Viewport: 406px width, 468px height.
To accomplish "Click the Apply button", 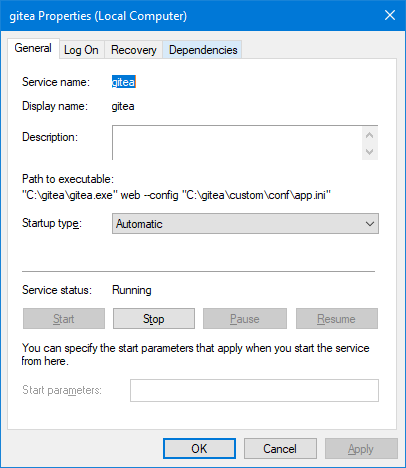I will tap(361, 449).
